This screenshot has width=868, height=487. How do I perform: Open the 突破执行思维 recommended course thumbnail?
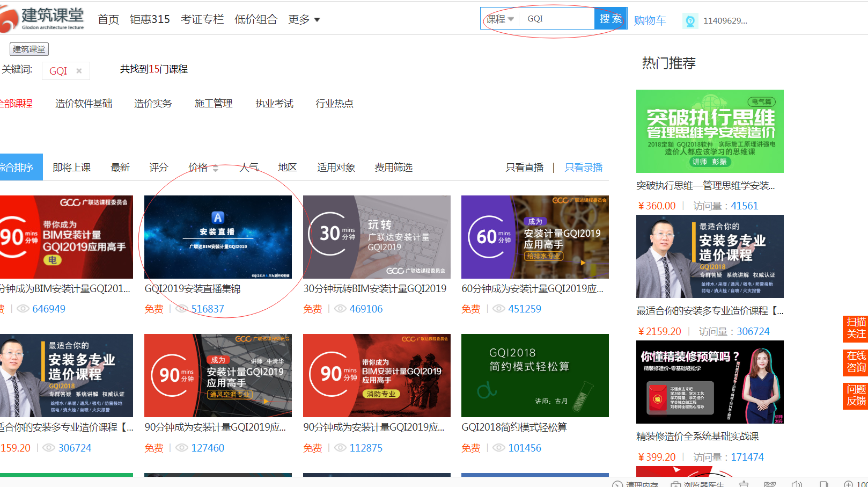tap(710, 131)
